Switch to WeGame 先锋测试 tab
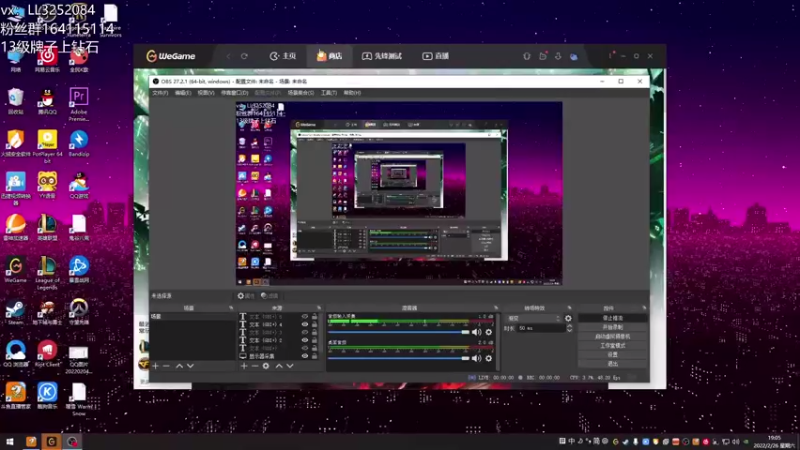The width and height of the screenshot is (800, 450). 382,56
